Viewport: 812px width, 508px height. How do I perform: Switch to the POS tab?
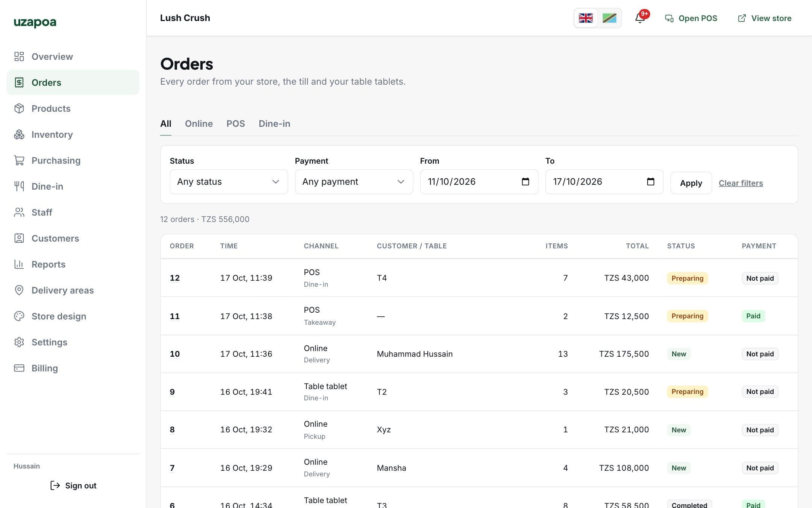(x=236, y=124)
